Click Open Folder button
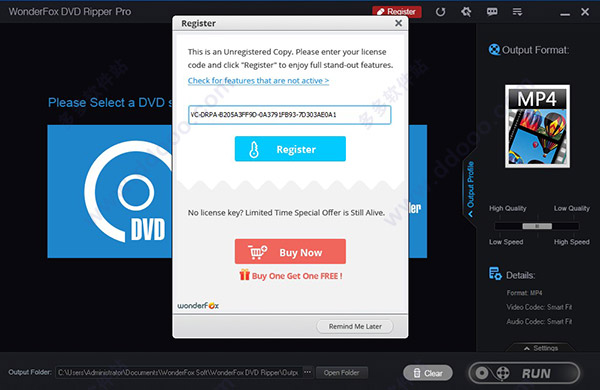 coord(342,373)
